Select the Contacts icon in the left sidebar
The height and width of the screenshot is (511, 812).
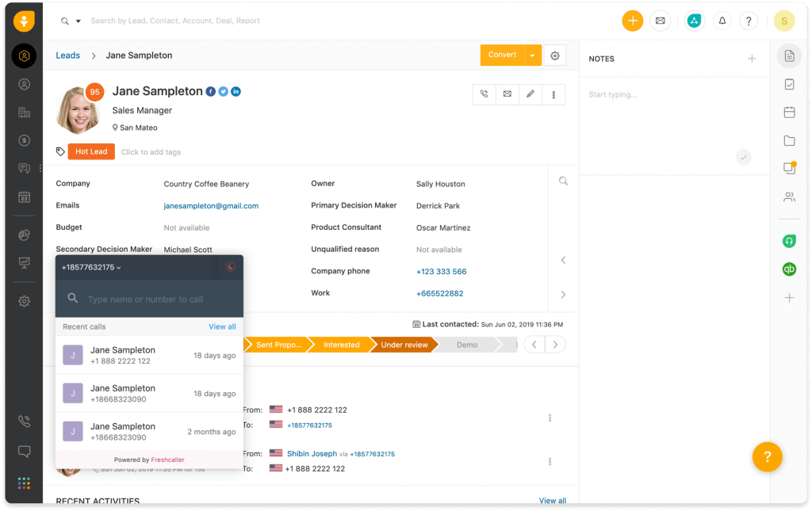[23, 83]
